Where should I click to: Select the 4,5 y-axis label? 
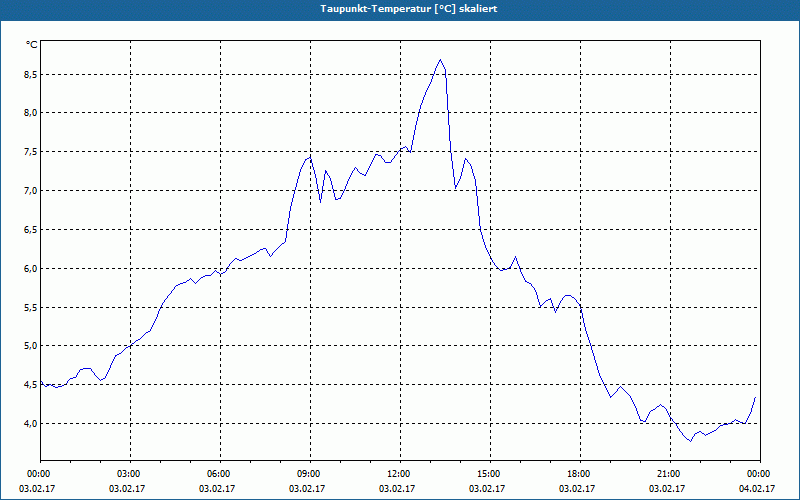pyautogui.click(x=32, y=385)
